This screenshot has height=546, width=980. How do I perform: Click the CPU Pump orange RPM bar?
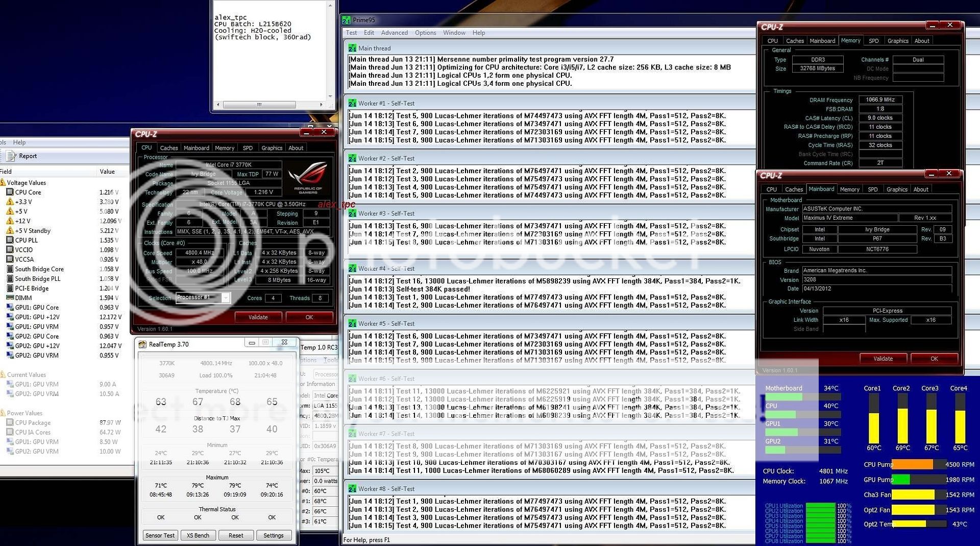pyautogui.click(x=913, y=464)
